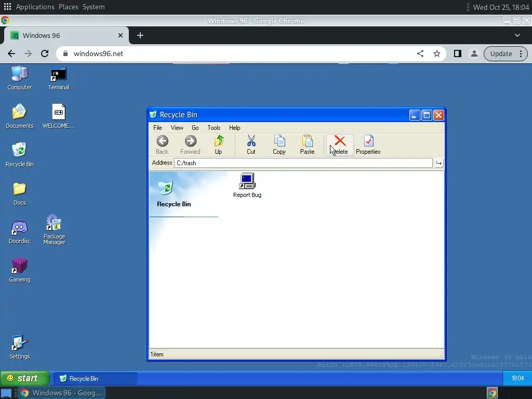Screen dimensions: 532x399
Task: Open the Go menu
Action: point(195,128)
